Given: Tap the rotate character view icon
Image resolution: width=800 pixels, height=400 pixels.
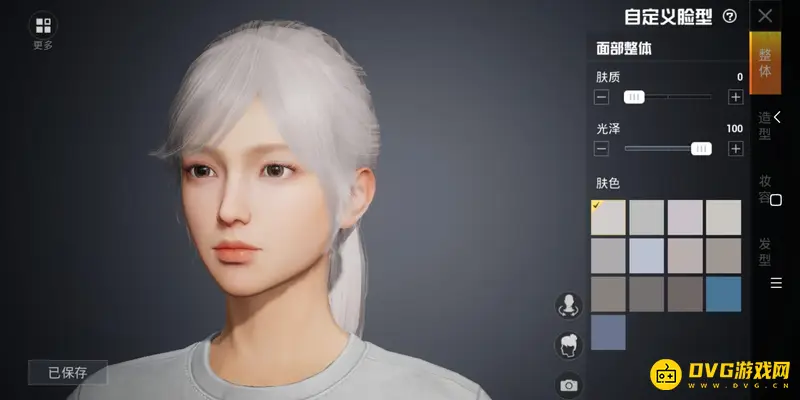Looking at the screenshot, I should (x=568, y=306).
